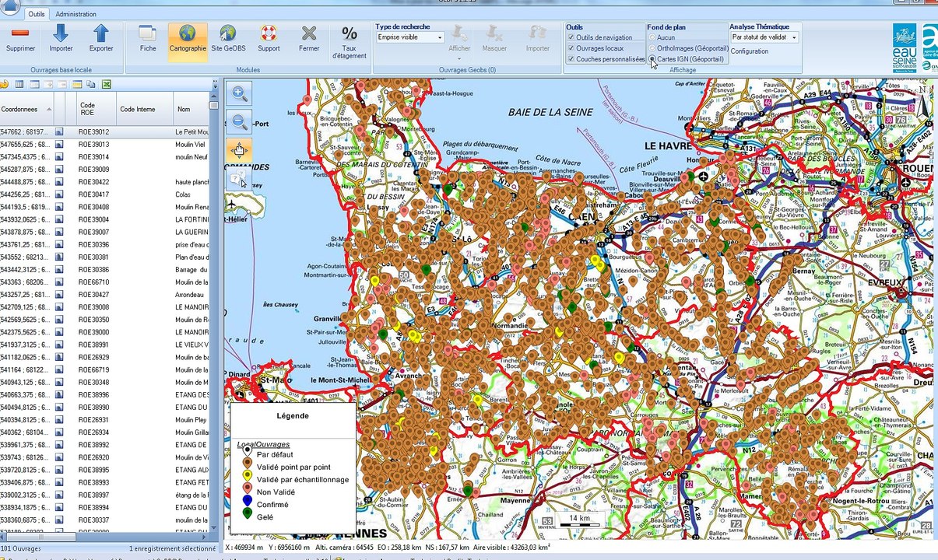Click the photo icon on row ROE39012
The width and height of the screenshot is (938, 560).
[59, 132]
